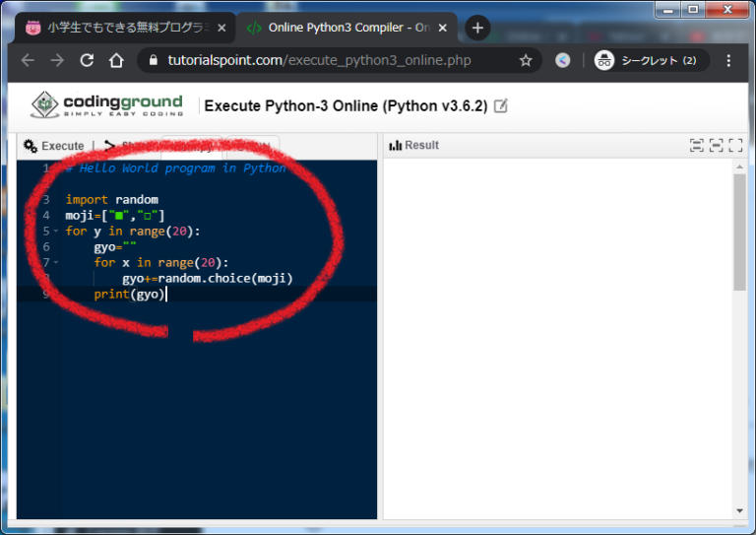The image size is (756, 535).
Task: Collapse the for y loop fold arrow
Action: [x=56, y=232]
